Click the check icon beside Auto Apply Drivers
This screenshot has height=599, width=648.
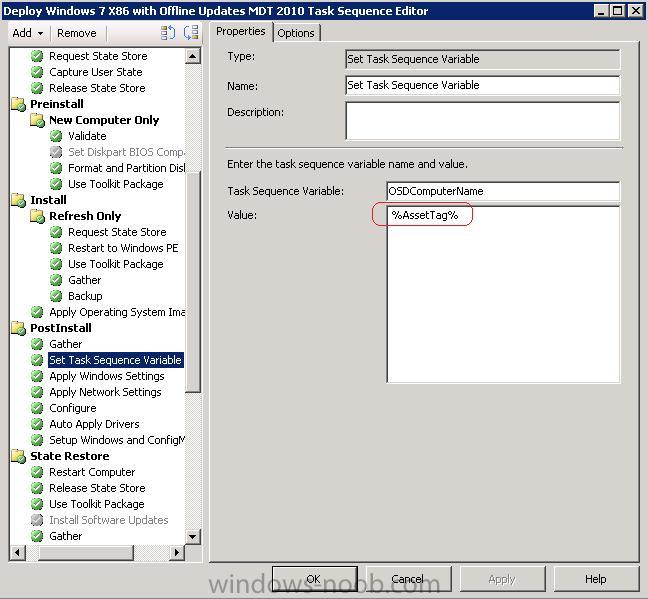tap(37, 424)
